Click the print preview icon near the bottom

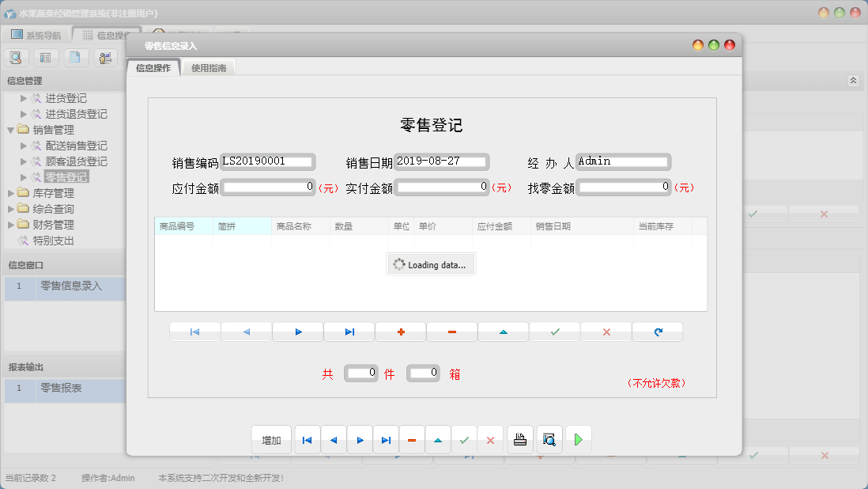pyautogui.click(x=549, y=439)
